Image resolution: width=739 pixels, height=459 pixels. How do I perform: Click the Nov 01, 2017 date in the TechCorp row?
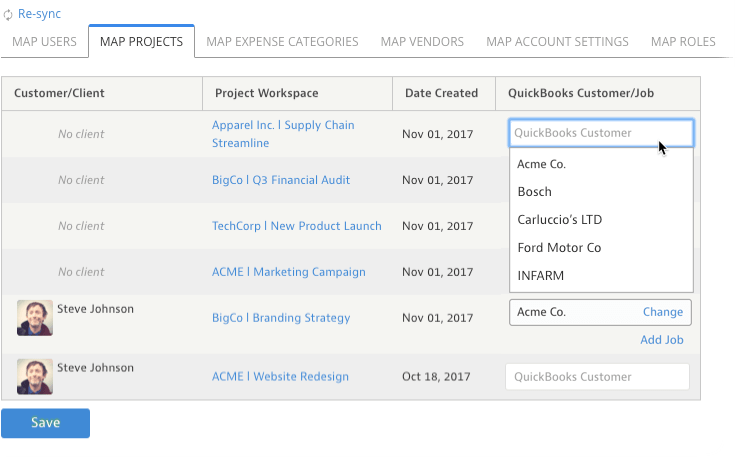tap(437, 226)
